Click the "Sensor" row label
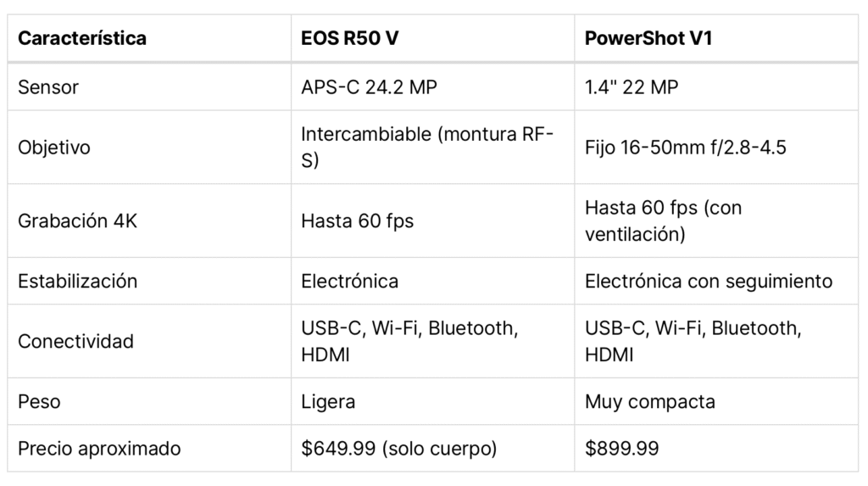868x486 pixels. click(x=48, y=87)
